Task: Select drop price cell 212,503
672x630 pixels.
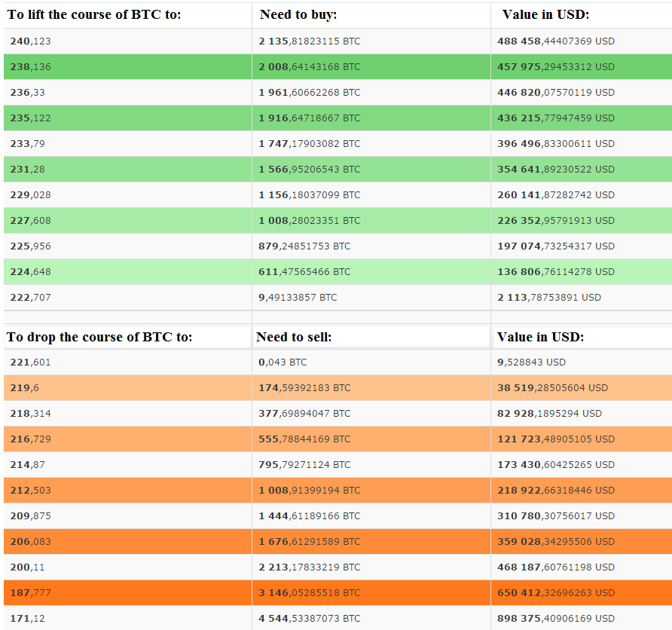Action: [30, 491]
